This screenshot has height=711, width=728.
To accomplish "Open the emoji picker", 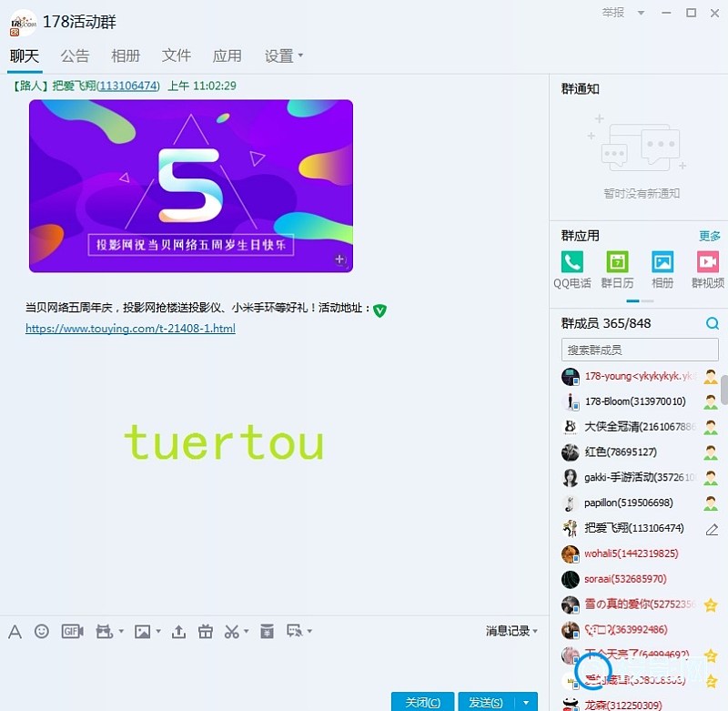I will tap(42, 631).
